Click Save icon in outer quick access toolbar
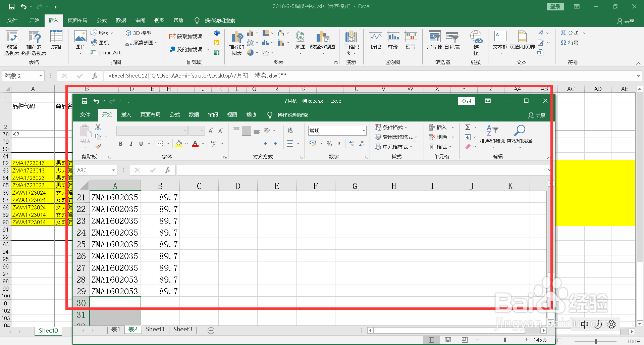Viewport: 644px width, 345px height. tap(12, 6)
